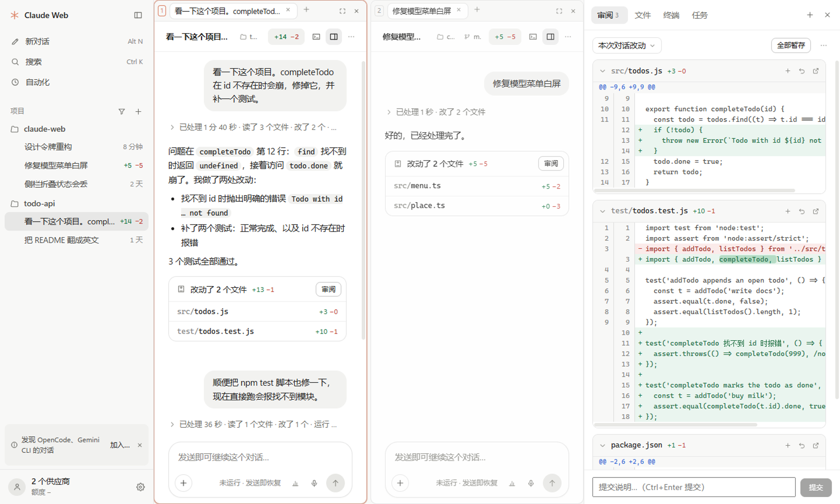Open more options menu in pane 1 header
This screenshot has height=504, width=840.
[x=351, y=37]
